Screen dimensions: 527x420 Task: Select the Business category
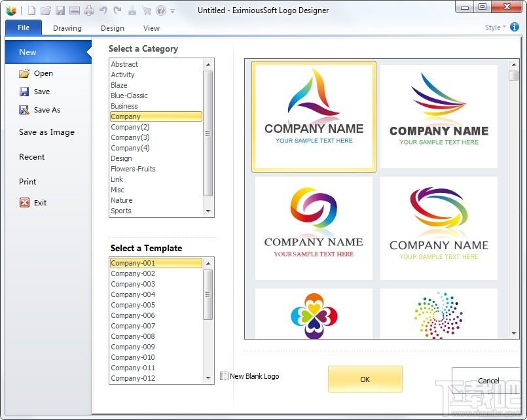[156, 106]
